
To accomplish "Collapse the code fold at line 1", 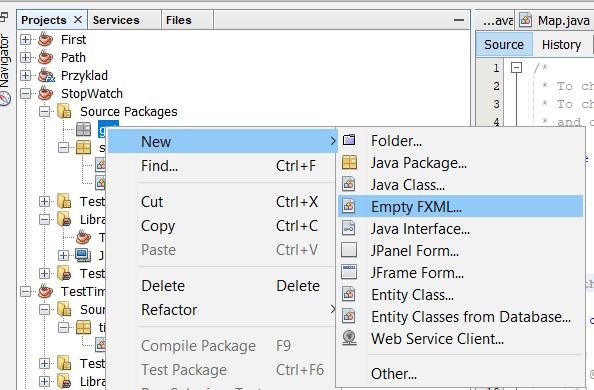I will [516, 68].
